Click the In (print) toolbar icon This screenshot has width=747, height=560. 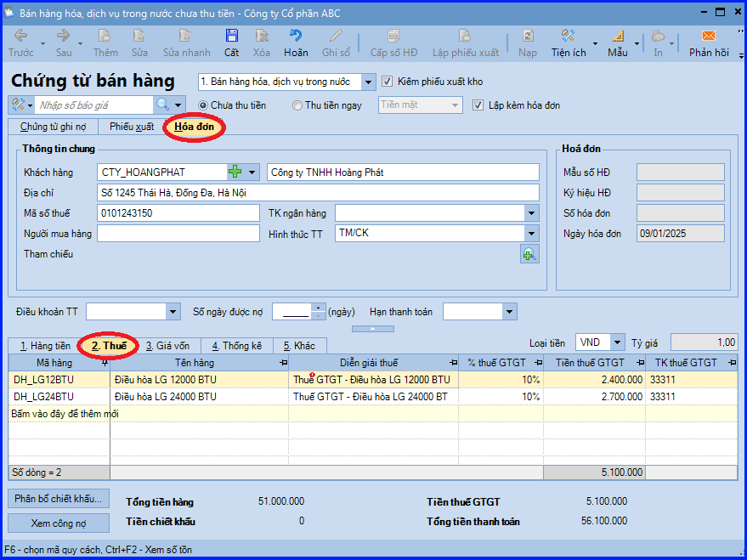tap(658, 37)
